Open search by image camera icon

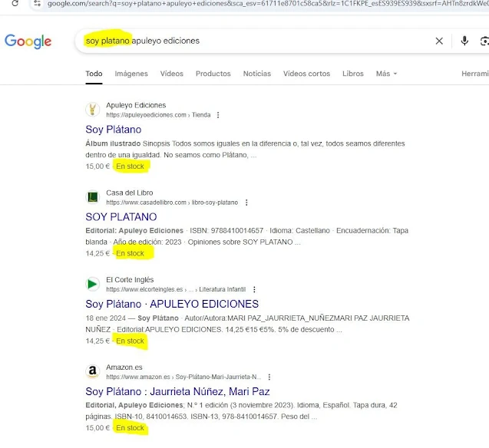click(484, 41)
